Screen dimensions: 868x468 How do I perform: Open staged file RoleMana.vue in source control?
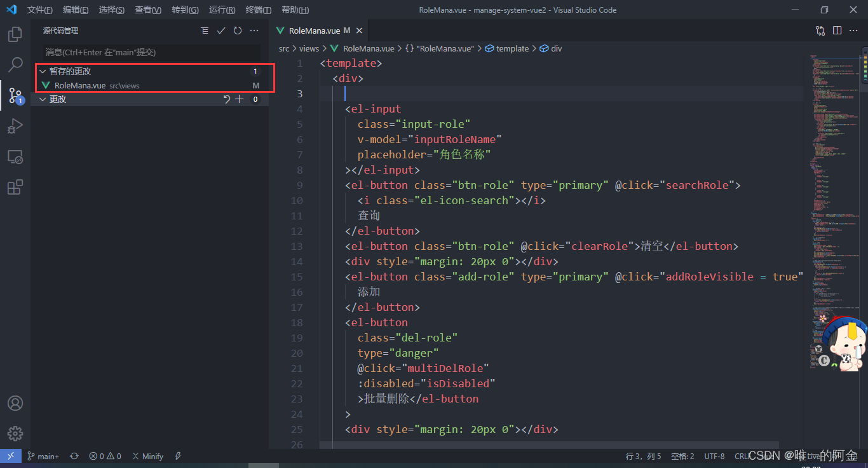[150, 85]
